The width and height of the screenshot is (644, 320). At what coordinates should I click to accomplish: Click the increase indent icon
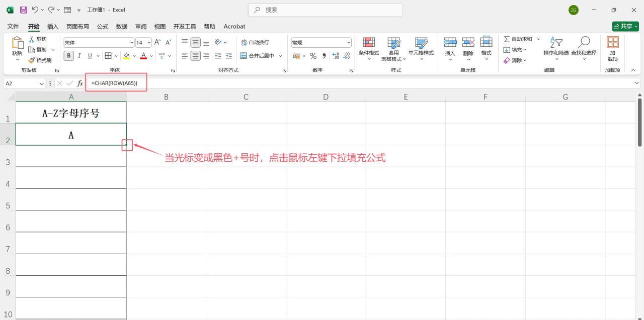(x=229, y=56)
